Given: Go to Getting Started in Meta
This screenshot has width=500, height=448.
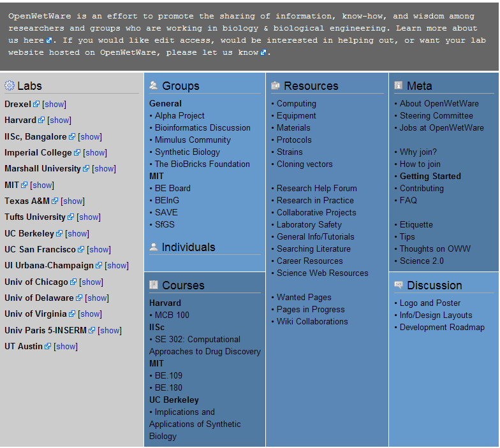Looking at the screenshot, I should pos(430,176).
